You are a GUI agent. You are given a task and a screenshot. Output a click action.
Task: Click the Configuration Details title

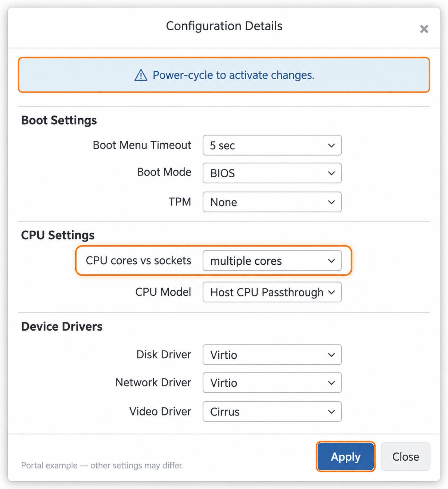[x=224, y=26]
